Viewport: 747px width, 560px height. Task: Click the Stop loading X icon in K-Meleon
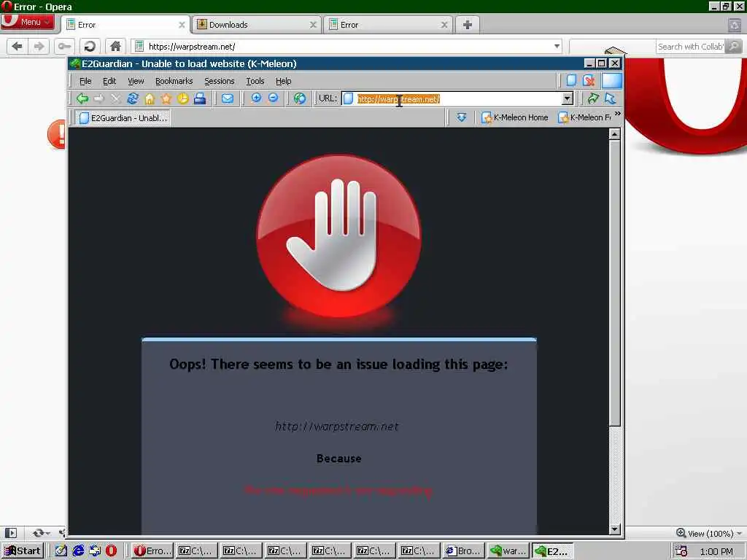(116, 98)
